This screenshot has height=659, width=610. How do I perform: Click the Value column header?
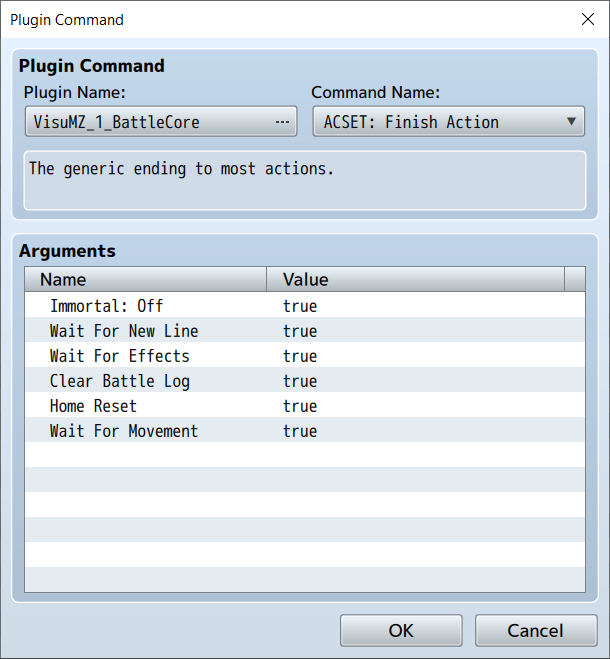pyautogui.click(x=415, y=279)
